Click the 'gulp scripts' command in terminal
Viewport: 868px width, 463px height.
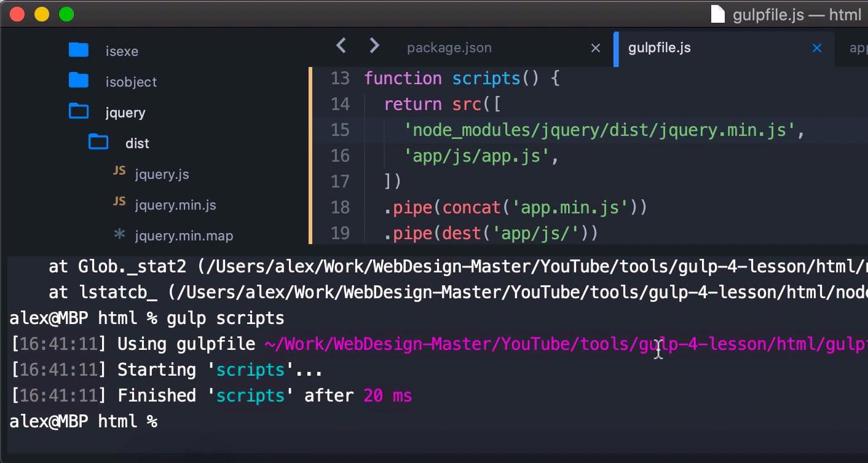[x=226, y=319]
